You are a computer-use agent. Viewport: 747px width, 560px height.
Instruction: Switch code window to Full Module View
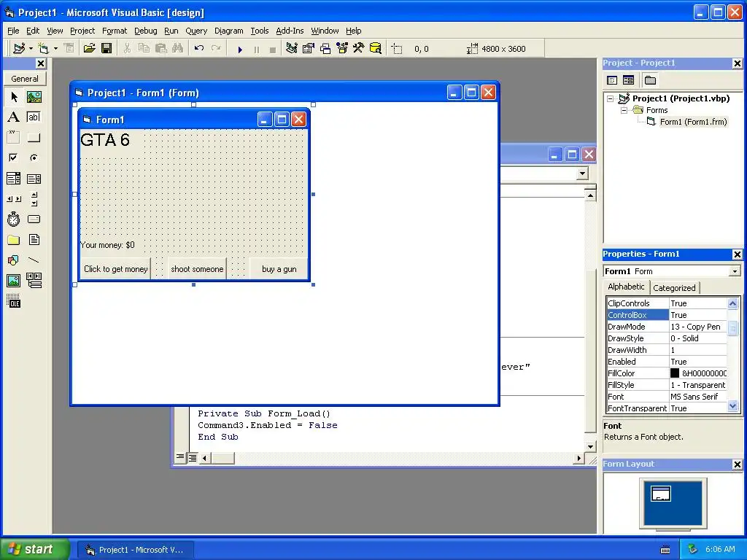click(193, 458)
